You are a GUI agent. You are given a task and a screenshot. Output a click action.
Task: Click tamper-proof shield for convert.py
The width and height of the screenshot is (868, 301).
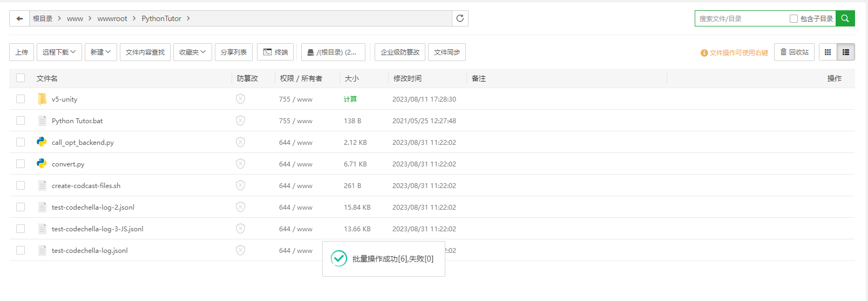pyautogui.click(x=241, y=164)
